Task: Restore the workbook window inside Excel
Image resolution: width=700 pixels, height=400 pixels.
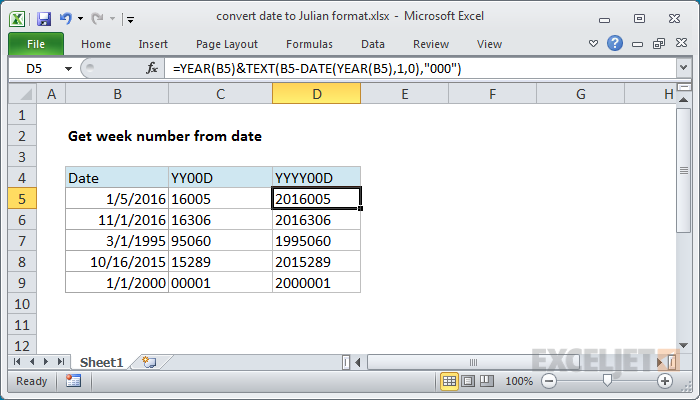Action: (x=659, y=43)
